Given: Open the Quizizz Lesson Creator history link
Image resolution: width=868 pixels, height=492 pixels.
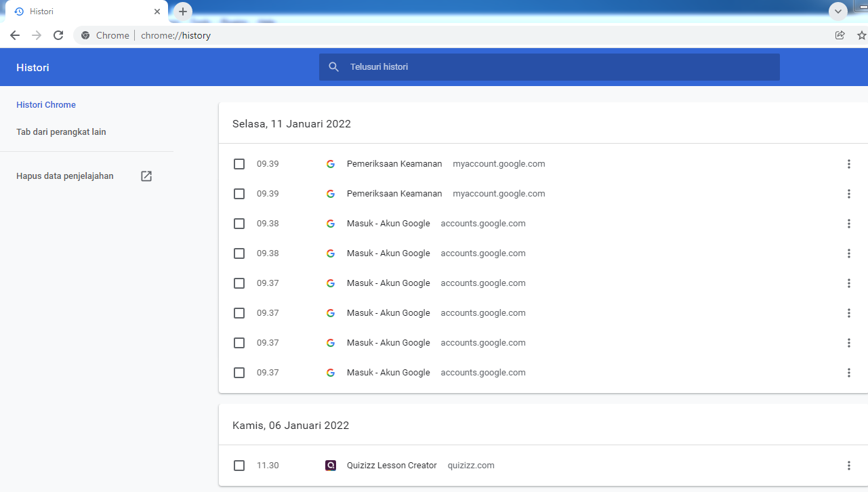Looking at the screenshot, I should [x=392, y=466].
